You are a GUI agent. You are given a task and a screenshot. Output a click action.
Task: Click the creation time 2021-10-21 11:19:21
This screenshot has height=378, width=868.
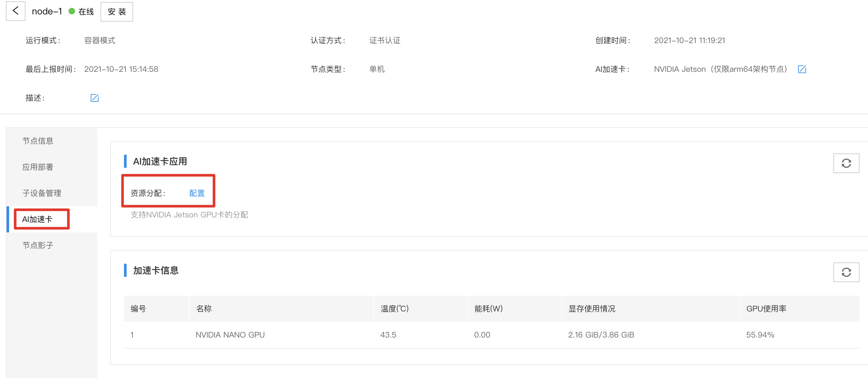pos(690,40)
